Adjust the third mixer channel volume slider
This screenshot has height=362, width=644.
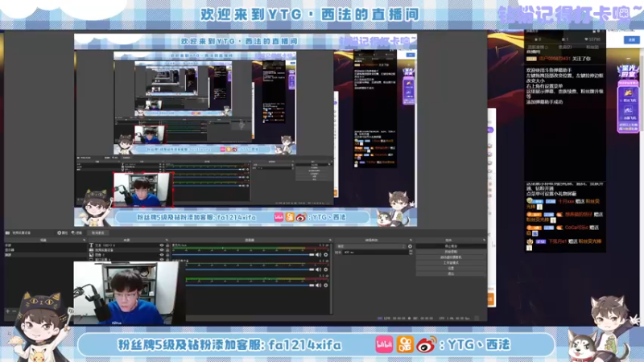pos(250,285)
